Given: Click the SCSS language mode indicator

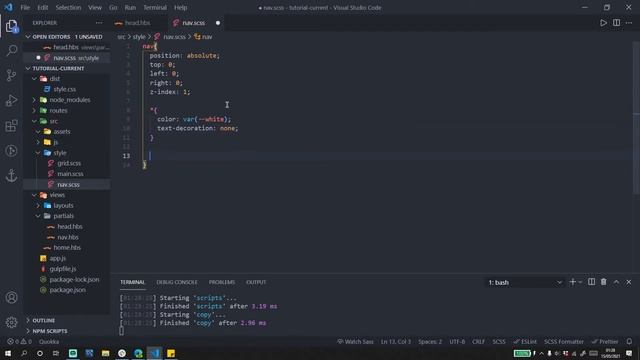Looking at the screenshot, I should 499,342.
